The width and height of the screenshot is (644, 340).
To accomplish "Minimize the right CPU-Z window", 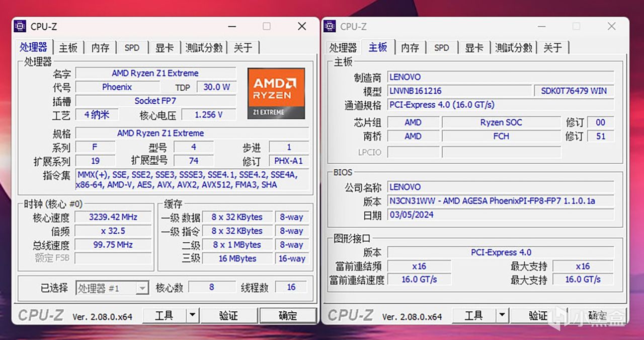I will point(542,26).
